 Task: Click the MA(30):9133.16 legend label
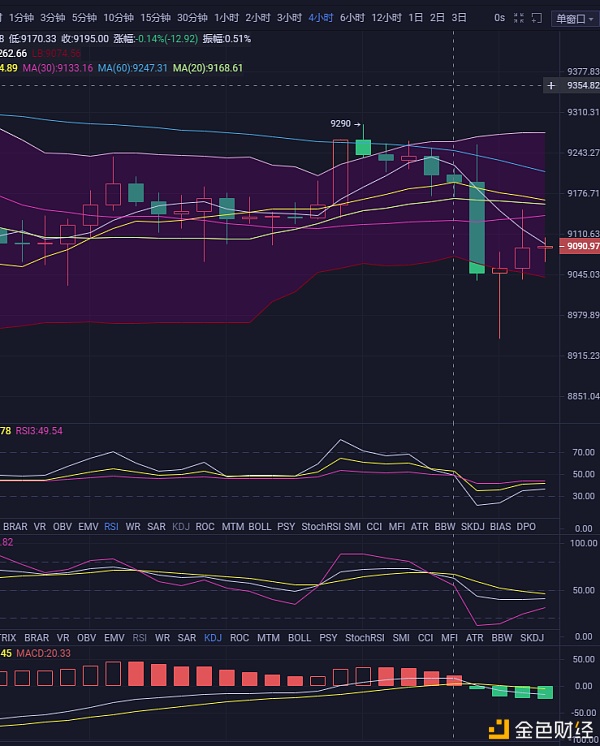[58, 68]
